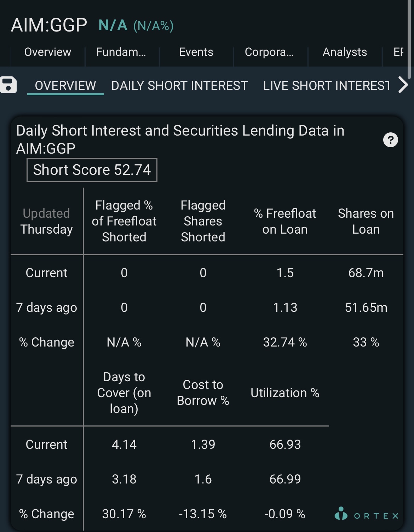
Task: Click the Cost to Borrow % header
Action: (x=203, y=393)
